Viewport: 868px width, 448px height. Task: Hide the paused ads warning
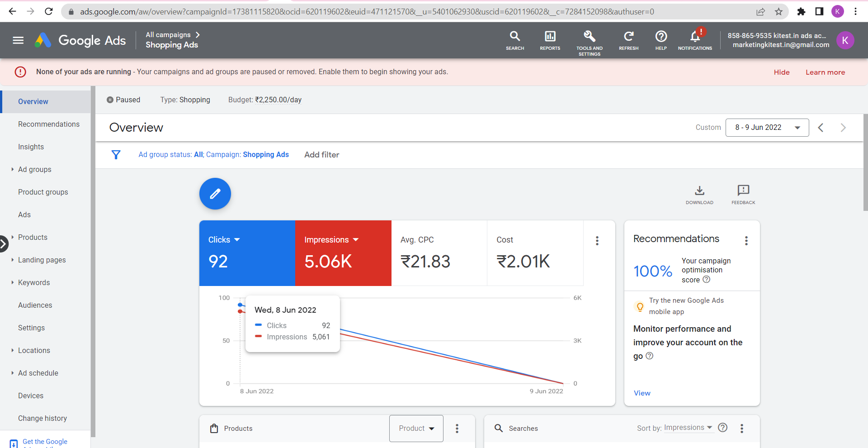pos(781,72)
